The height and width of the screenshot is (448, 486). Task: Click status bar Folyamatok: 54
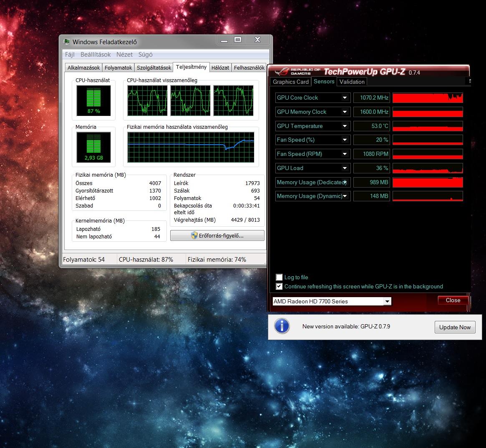pyautogui.click(x=84, y=260)
